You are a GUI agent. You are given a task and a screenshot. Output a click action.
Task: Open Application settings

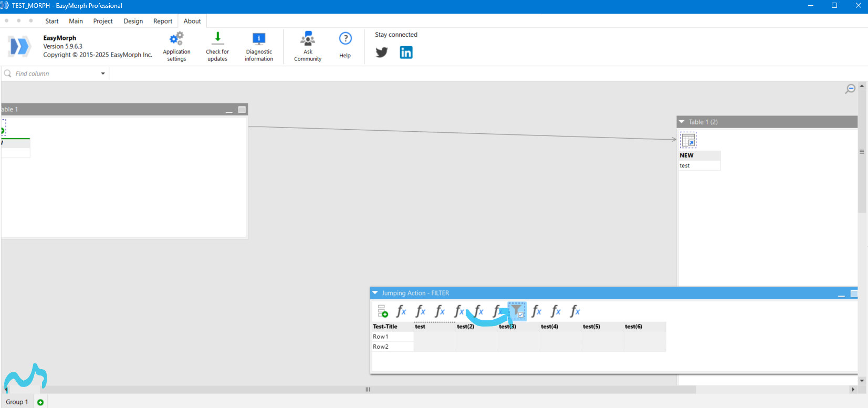176,47
